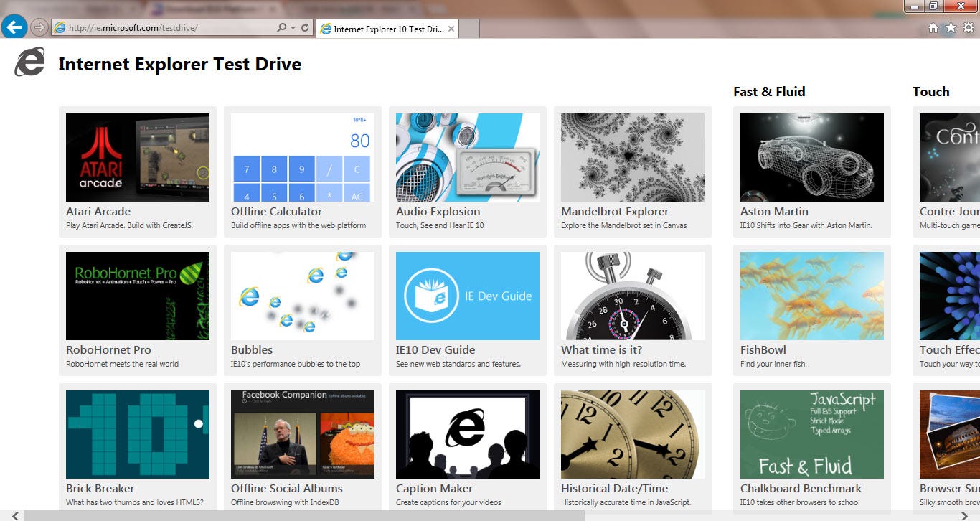
Task: Click the Audio Explosion title link
Action: pos(438,212)
